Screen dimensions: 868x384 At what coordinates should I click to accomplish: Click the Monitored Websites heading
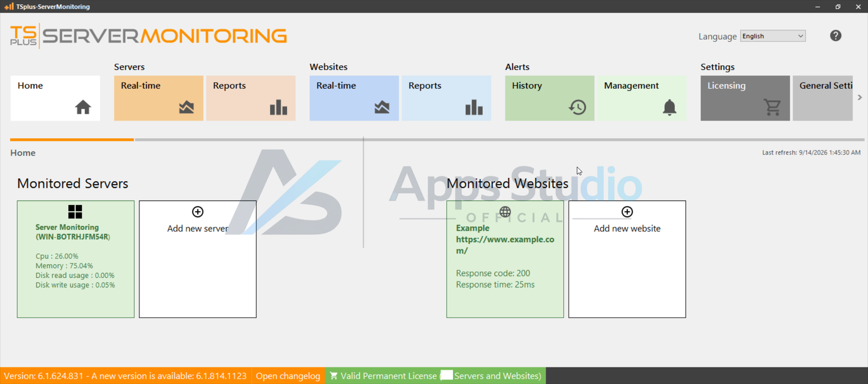(x=507, y=183)
